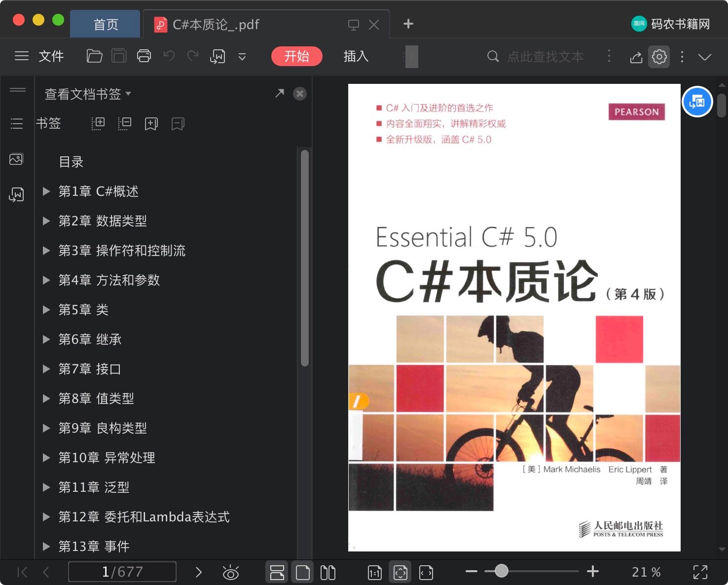Screen dimensions: 728x585
Task: Open a new tab with plus button
Action: [408, 24]
